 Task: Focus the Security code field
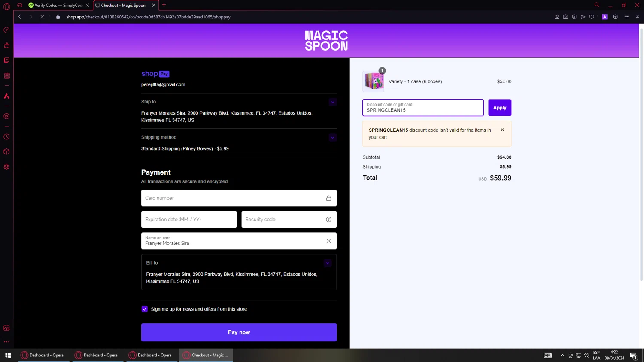[x=289, y=220]
